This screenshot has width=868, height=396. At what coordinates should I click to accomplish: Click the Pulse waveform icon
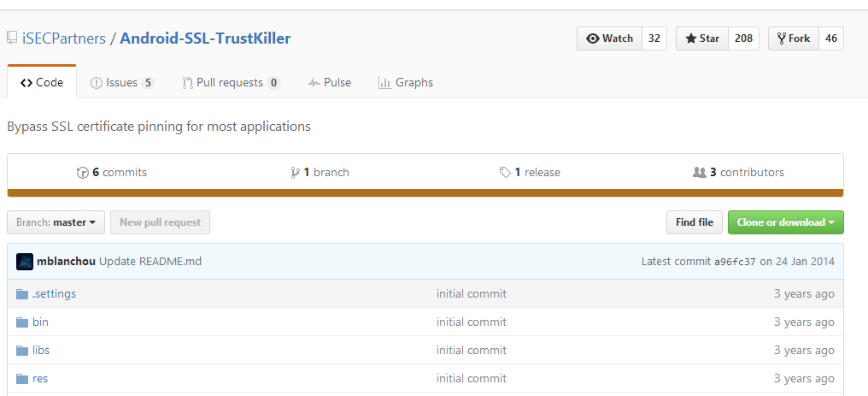(x=314, y=83)
